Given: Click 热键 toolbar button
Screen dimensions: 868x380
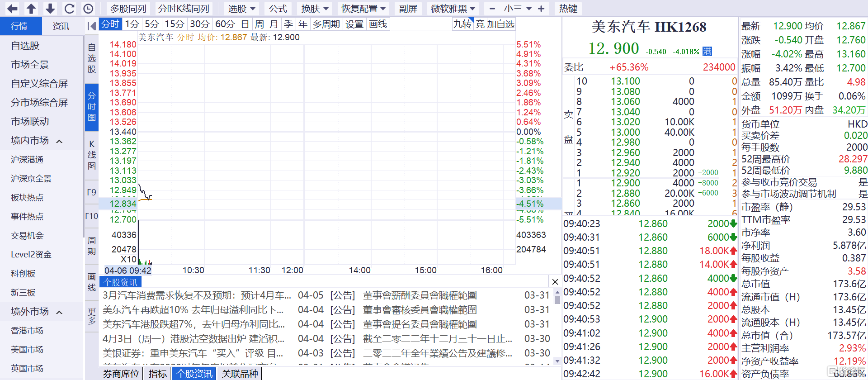Looking at the screenshot, I should coord(568,9).
